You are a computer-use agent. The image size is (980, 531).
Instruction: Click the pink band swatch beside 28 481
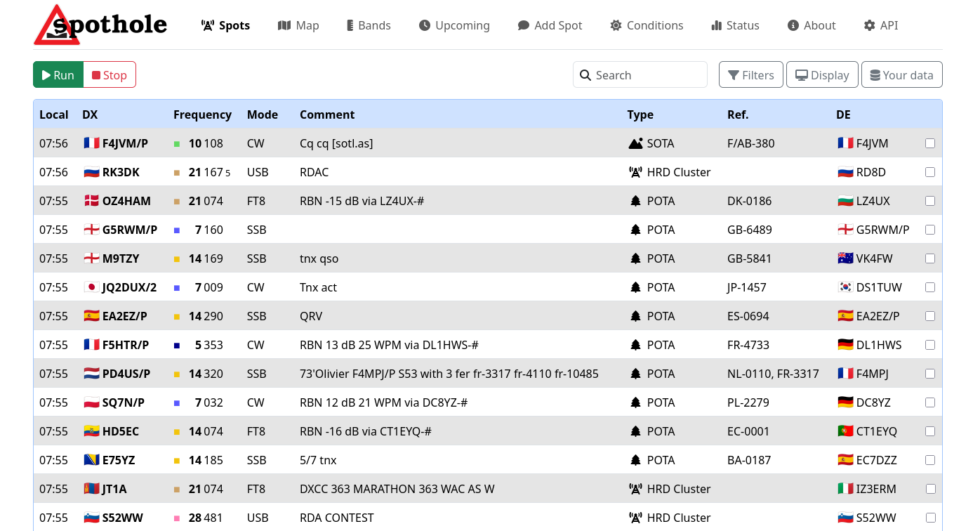point(177,518)
